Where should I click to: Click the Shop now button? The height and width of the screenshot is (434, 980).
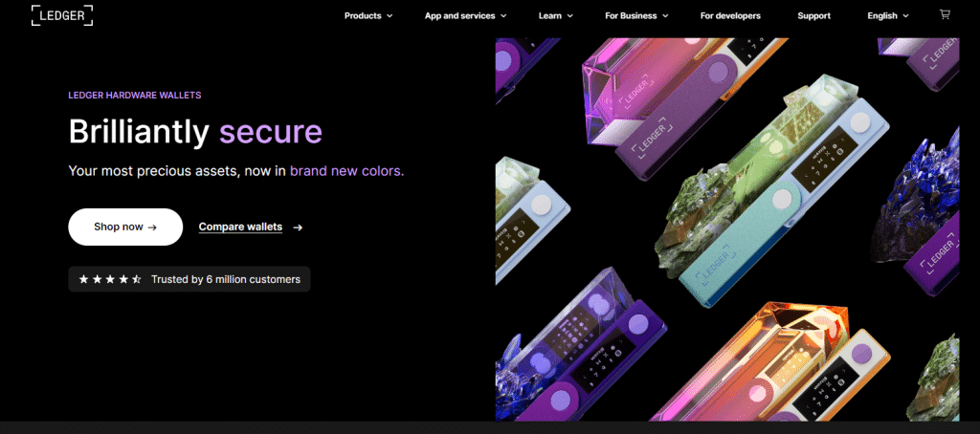click(125, 227)
